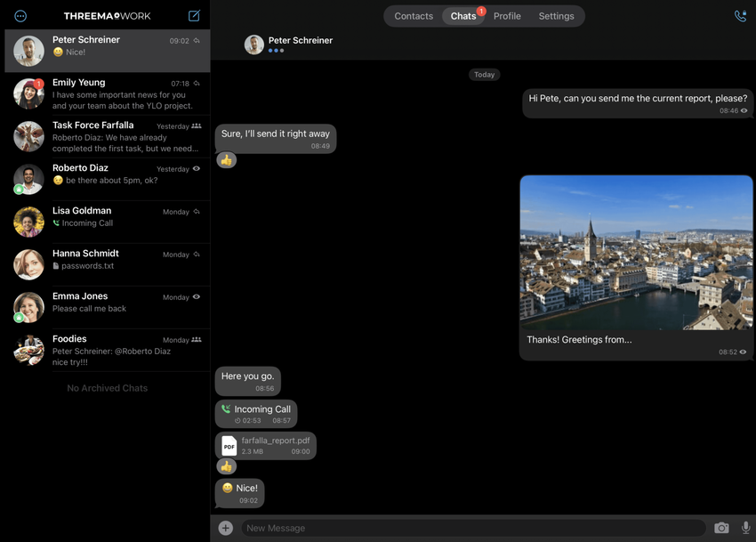Open the Emily Yeung conversation
756x542 pixels.
[107, 93]
